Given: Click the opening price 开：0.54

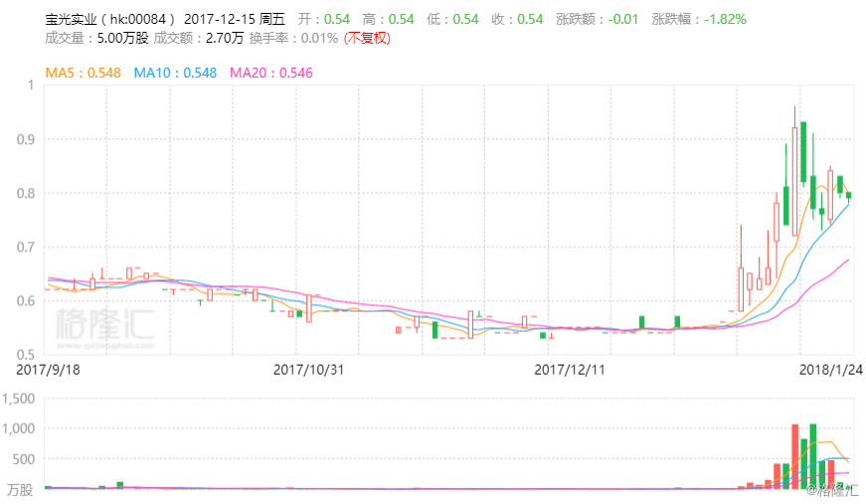Looking at the screenshot, I should (324, 19).
